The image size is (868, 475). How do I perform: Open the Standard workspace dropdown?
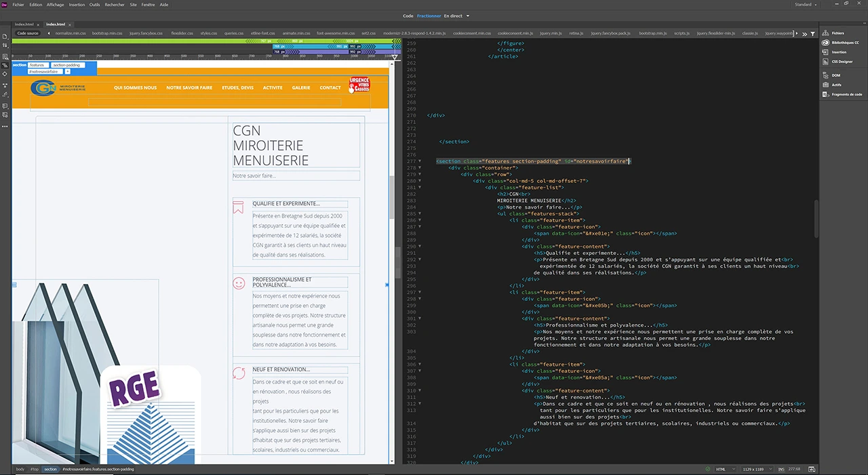(x=805, y=4)
